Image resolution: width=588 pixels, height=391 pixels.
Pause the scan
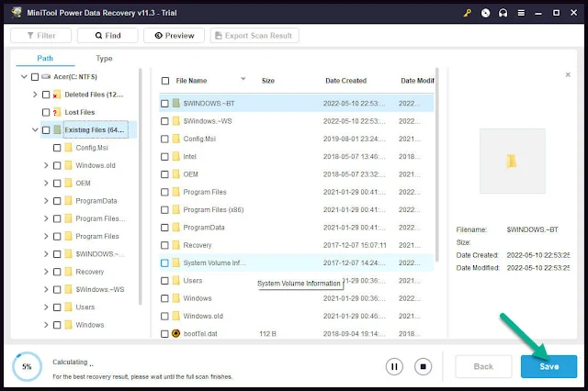tap(394, 366)
